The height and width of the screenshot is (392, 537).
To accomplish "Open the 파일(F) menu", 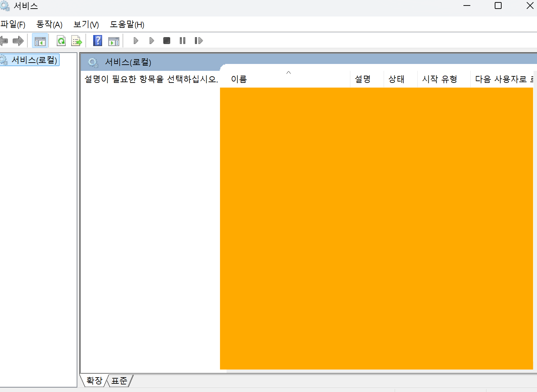I will click(13, 24).
